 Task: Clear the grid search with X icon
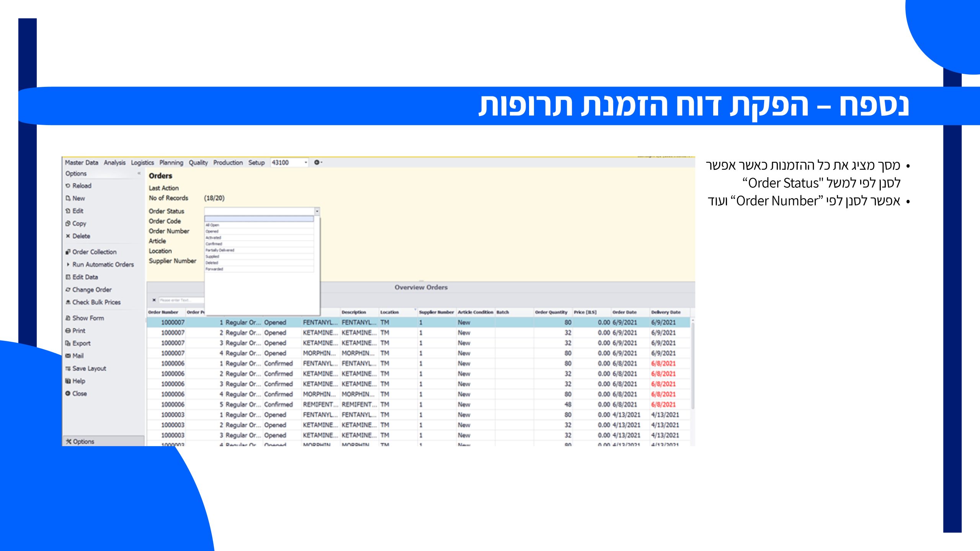pos(154,300)
